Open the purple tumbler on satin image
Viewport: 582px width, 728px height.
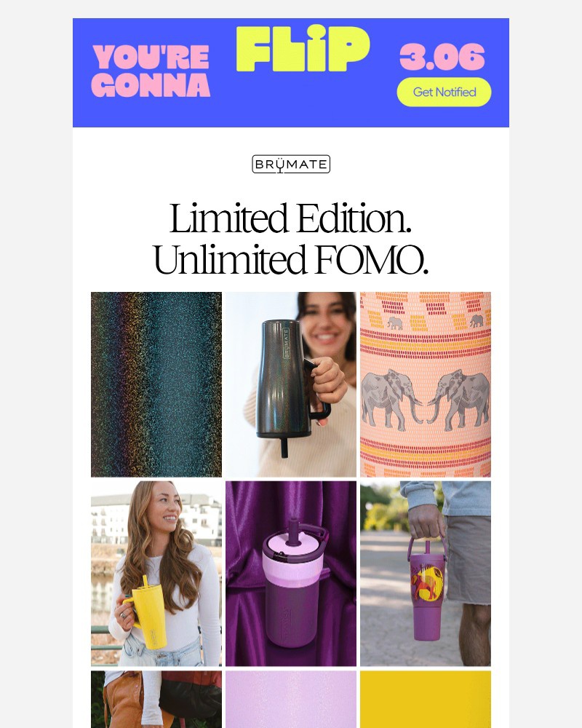(x=291, y=574)
